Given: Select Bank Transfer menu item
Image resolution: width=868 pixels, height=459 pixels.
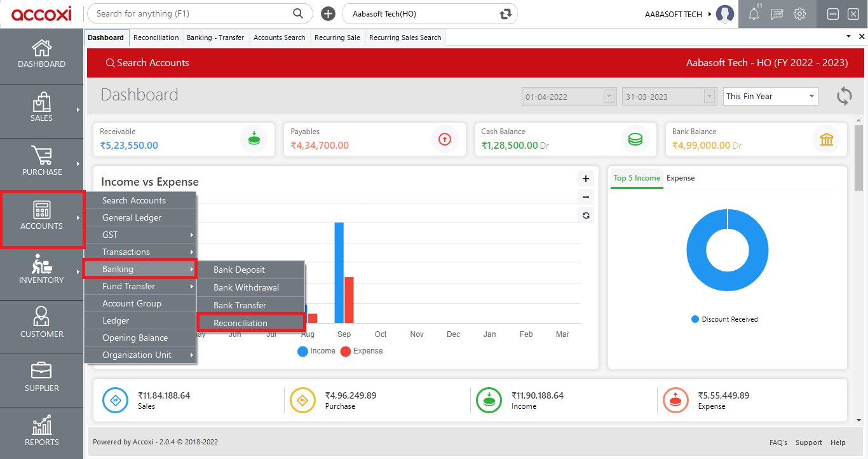Looking at the screenshot, I should [251, 305].
